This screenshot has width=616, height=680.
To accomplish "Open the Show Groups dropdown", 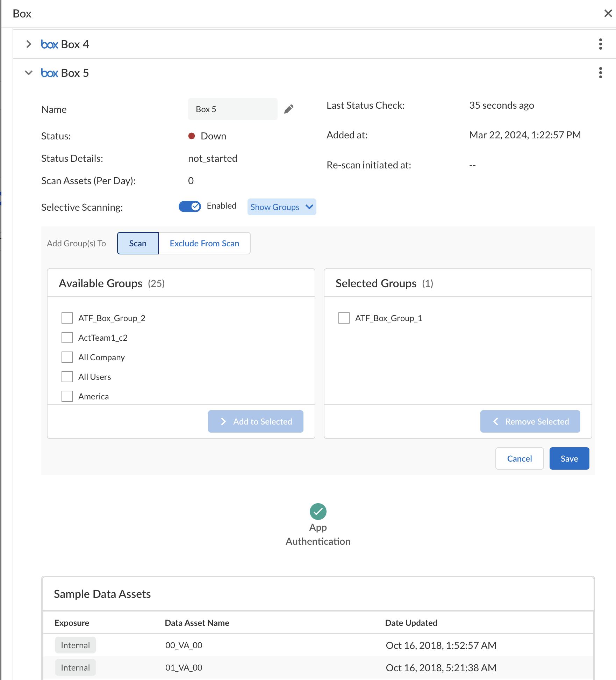I will click(x=281, y=207).
